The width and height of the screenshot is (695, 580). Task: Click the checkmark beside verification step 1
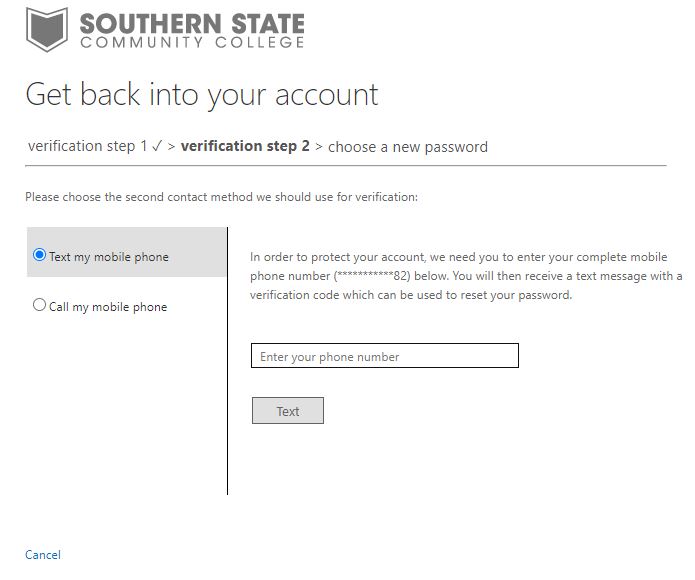click(157, 146)
